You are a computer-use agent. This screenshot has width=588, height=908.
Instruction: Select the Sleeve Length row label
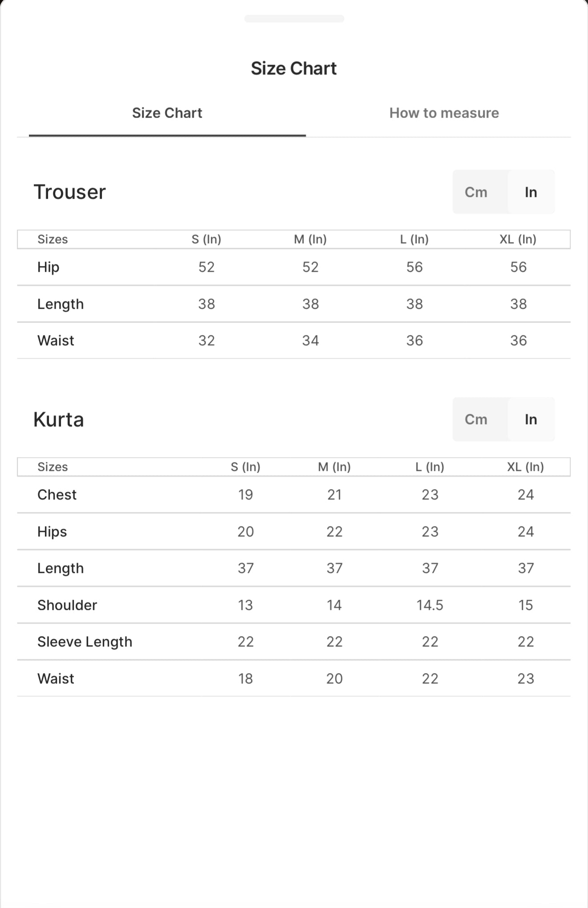click(85, 642)
